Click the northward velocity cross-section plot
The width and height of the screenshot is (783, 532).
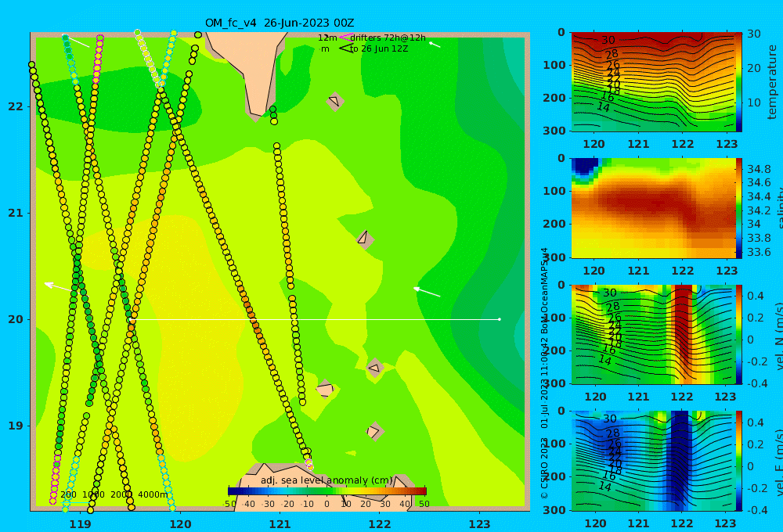[x=653, y=334]
